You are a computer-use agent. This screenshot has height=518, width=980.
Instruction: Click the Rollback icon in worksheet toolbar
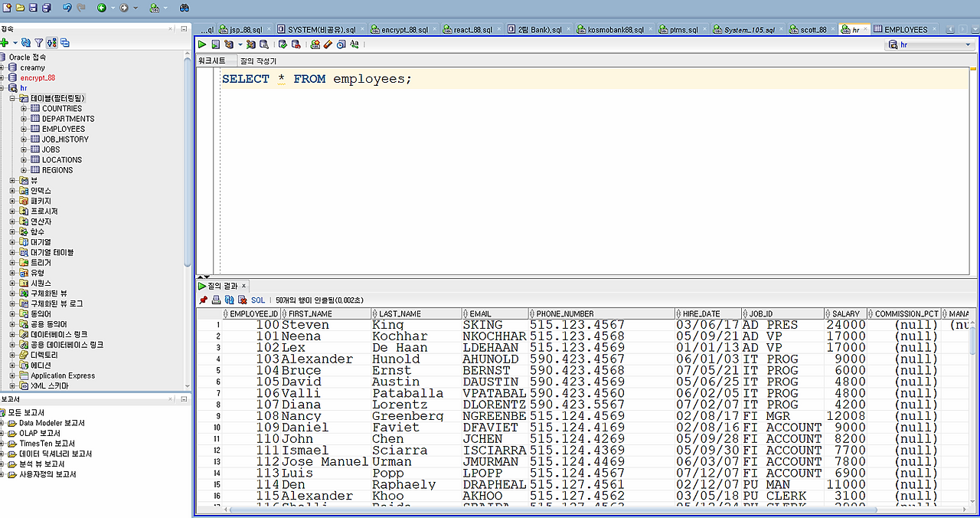pos(296,44)
